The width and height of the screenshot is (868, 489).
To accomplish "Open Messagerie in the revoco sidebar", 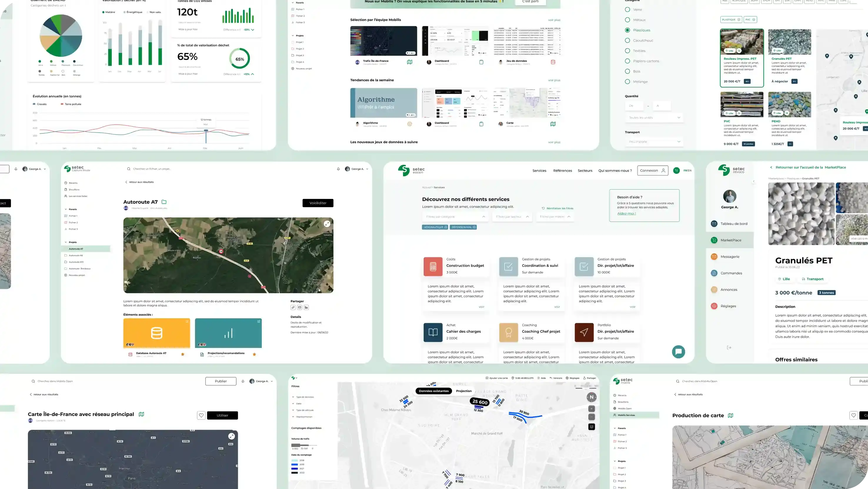I will pyautogui.click(x=730, y=257).
